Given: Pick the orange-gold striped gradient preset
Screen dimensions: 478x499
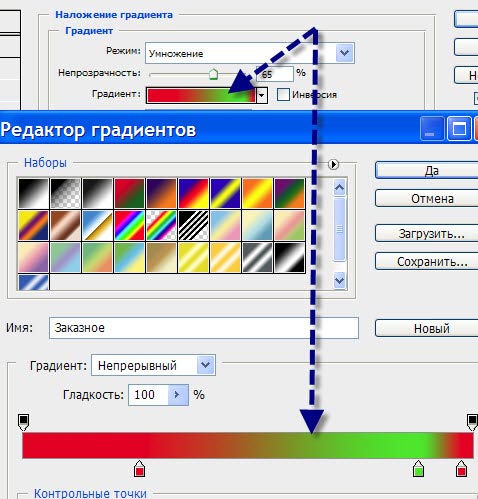Looking at the screenshot, I should 226,257.
